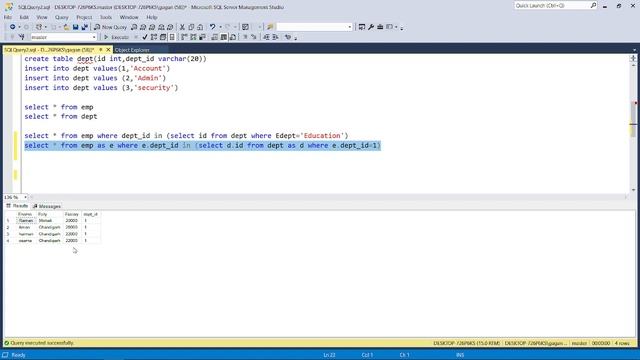
Task: Click the decrease indent icon
Action: coord(266,37)
